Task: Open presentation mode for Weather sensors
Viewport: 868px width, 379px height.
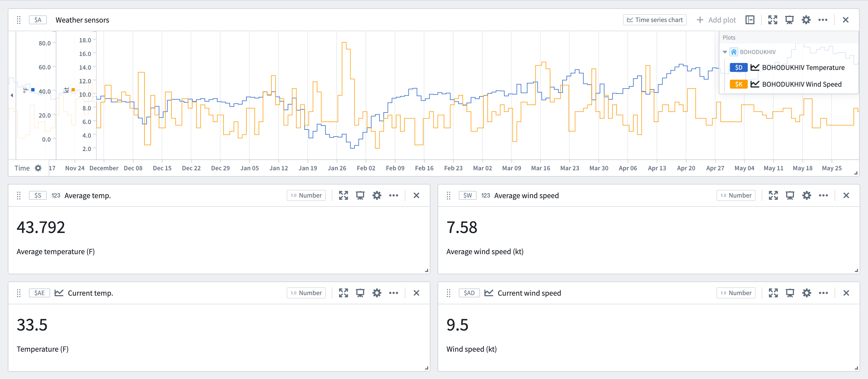Action: point(789,20)
